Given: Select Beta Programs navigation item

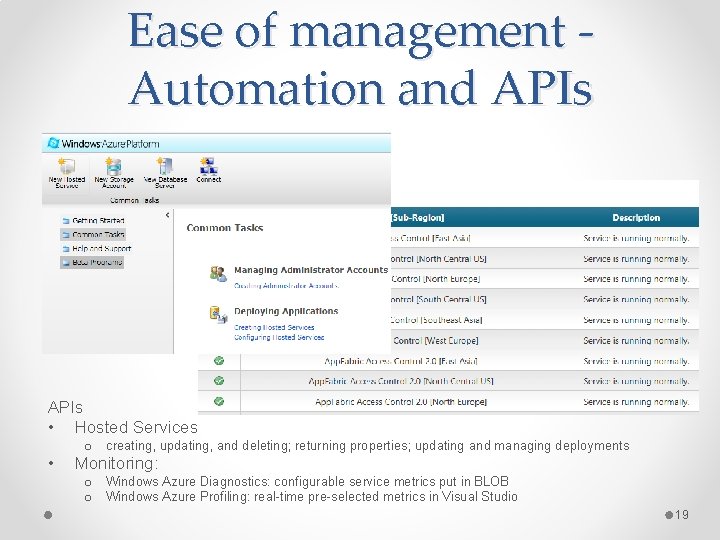Looking at the screenshot, I should [92, 262].
